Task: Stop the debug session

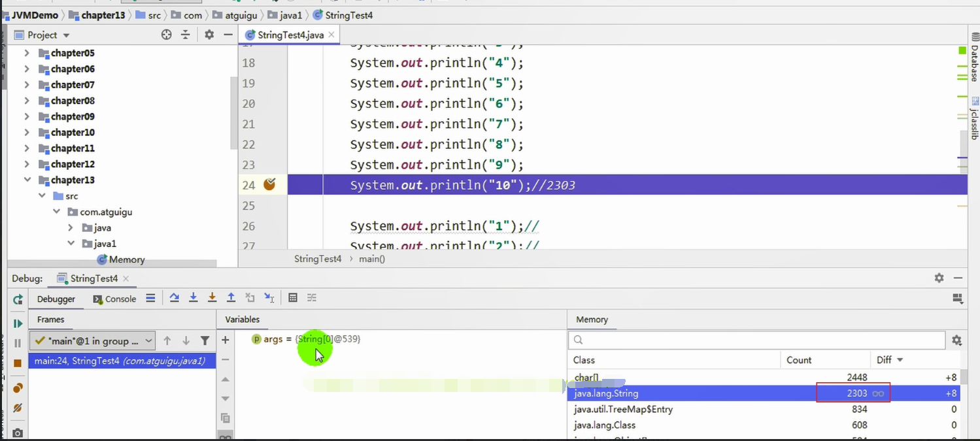Action: pyautogui.click(x=18, y=363)
